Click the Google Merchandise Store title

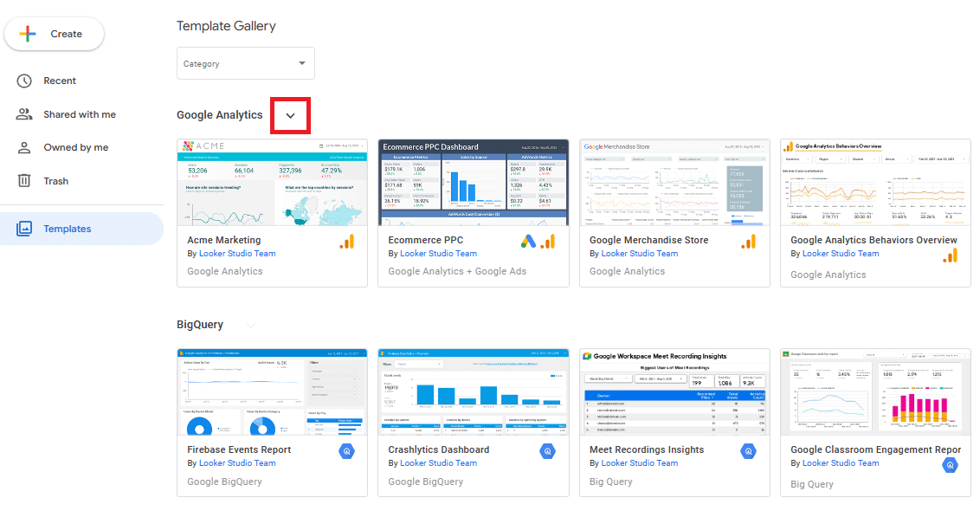648,240
